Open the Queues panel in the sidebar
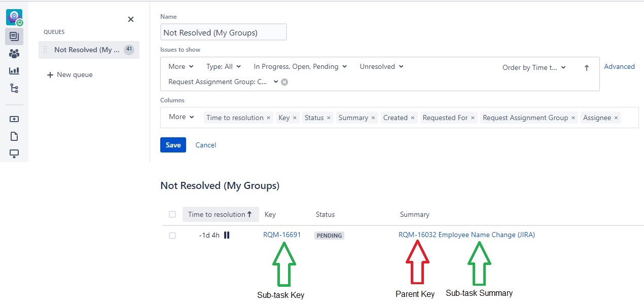This screenshot has width=644, height=306. [14, 36]
